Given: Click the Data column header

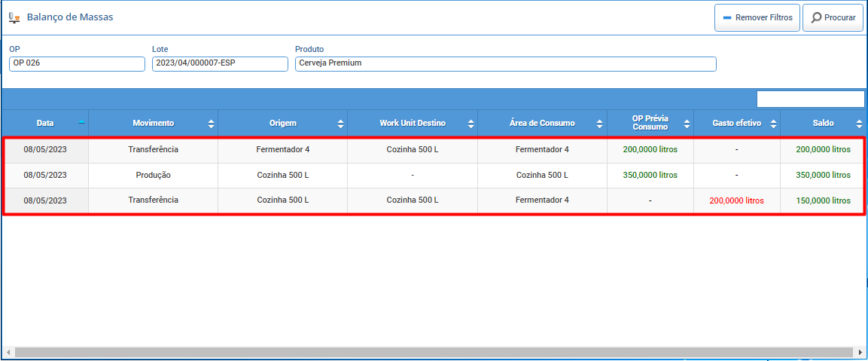Looking at the screenshot, I should tap(45, 123).
